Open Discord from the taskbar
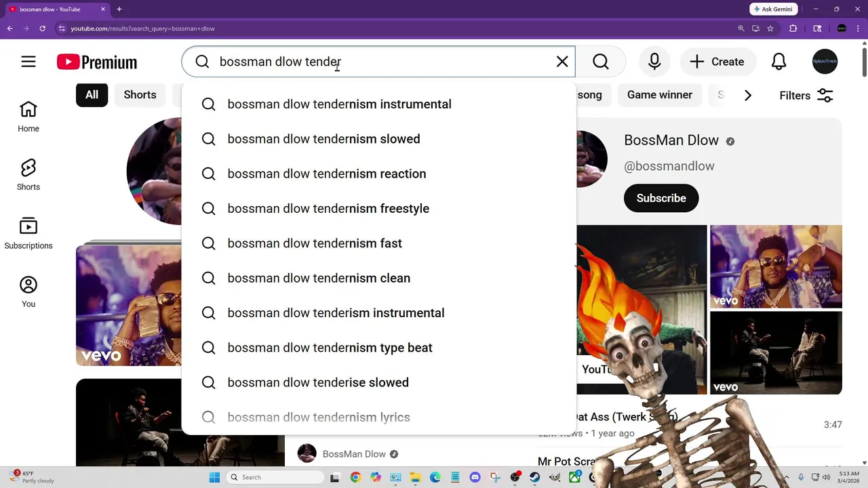 475,477
